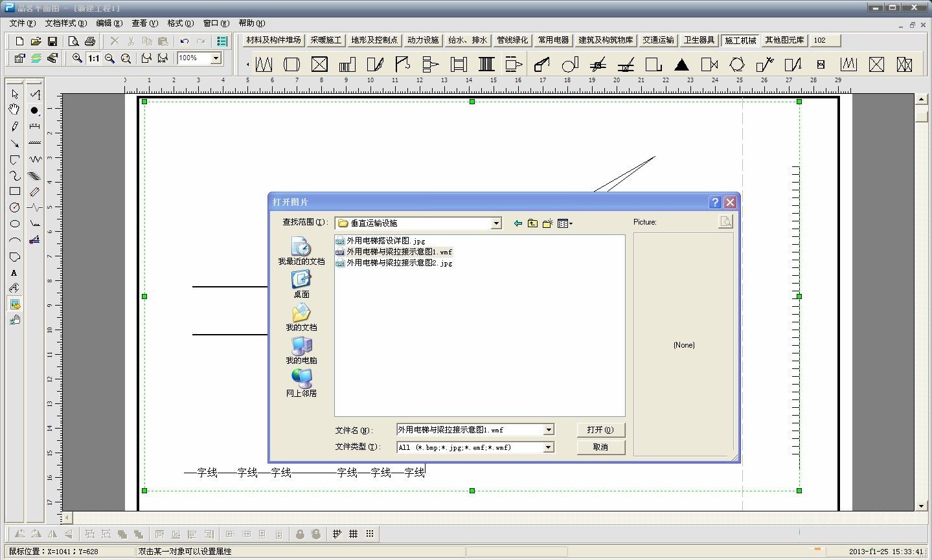
Task: Click the printer icon
Action: 90,41
